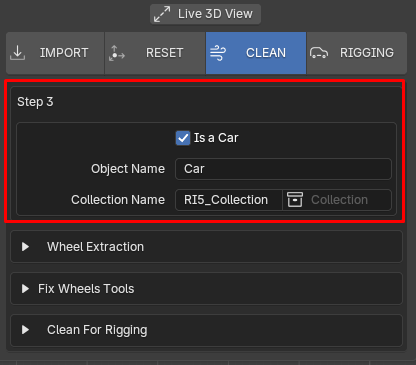This screenshot has width=416, height=365.
Task: Uncheck the Is a Car checkbox
Action: click(183, 138)
